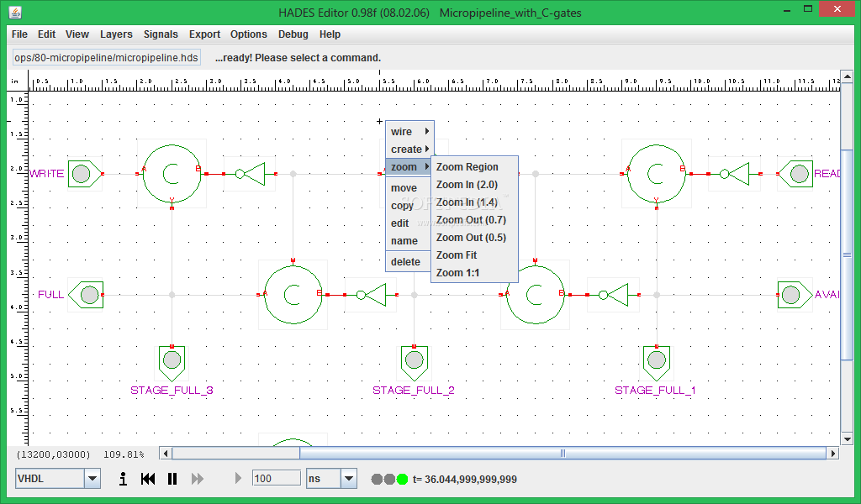Select the STAGE_FULL_1 output symbol
This screenshot has width=861, height=504.
(x=657, y=363)
